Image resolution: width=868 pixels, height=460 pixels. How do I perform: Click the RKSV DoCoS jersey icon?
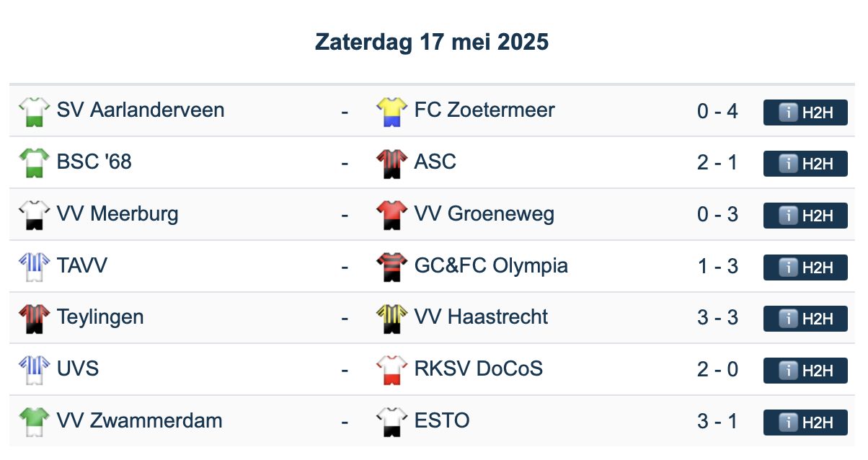391,370
